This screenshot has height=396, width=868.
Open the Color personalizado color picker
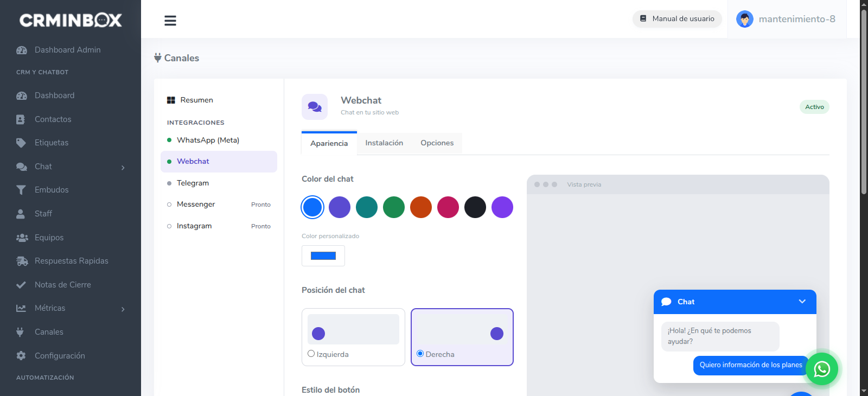323,256
